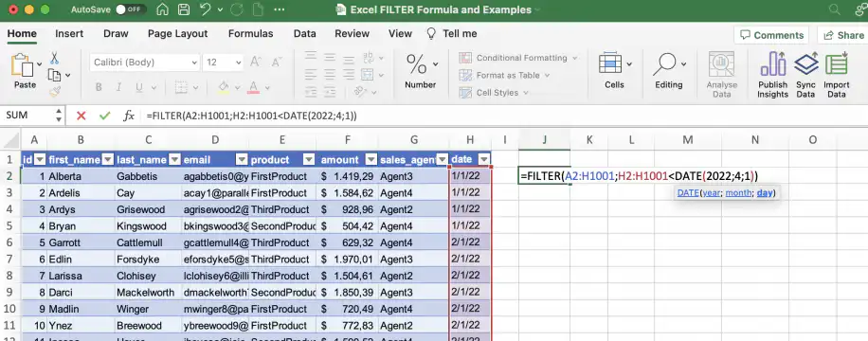Open the Cells group button

614,70
